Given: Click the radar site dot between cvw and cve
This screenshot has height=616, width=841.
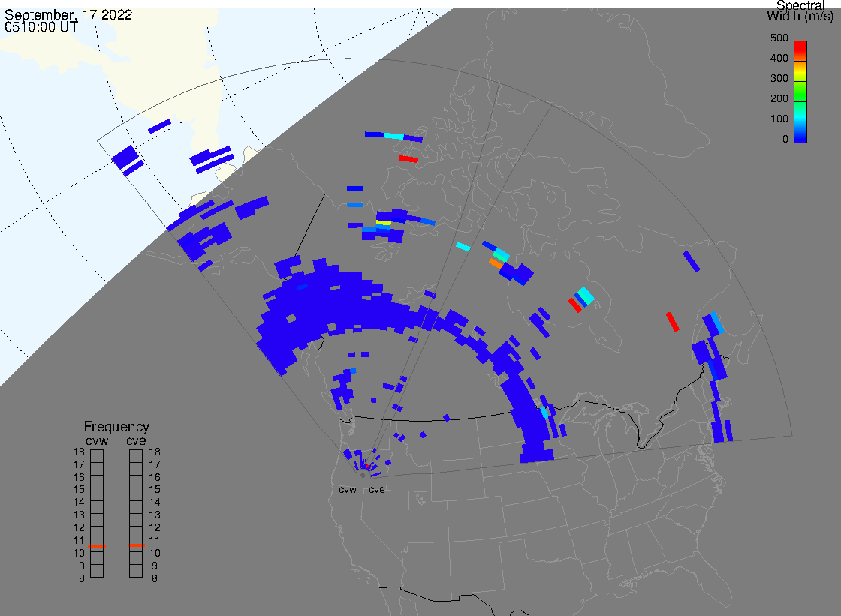Looking at the screenshot, I should point(363,476).
